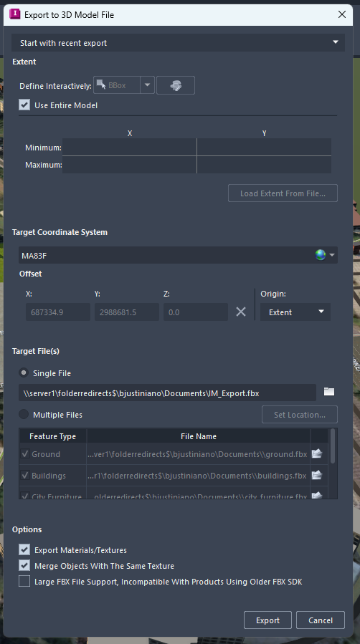This screenshot has width=360, height=644.
Task: Click the buildings.fbx file name cell
Action: tap(199, 475)
